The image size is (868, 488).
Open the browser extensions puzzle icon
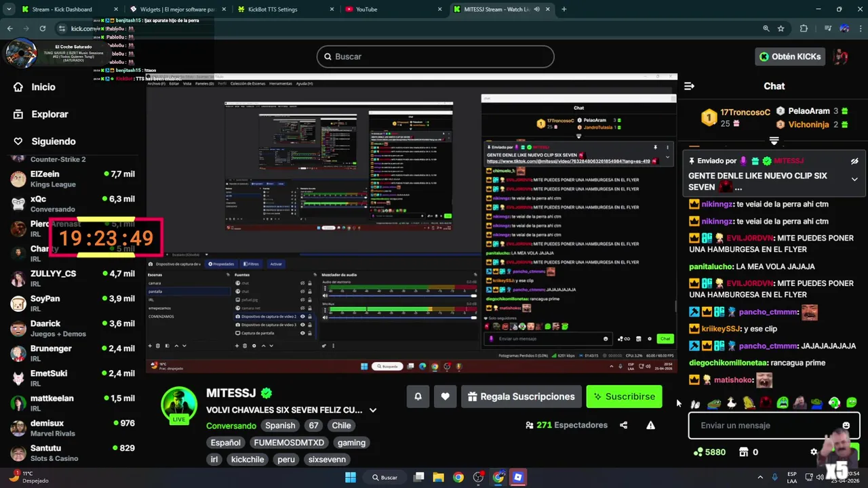[x=804, y=28]
